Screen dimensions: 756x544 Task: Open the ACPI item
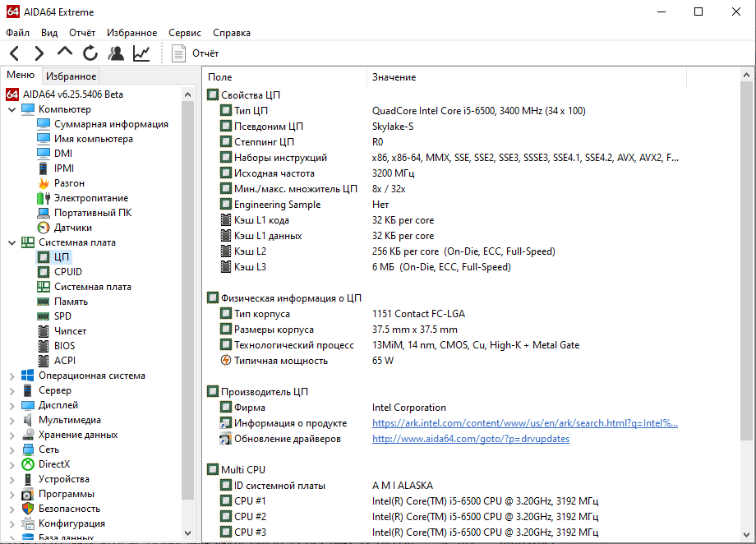pos(65,361)
